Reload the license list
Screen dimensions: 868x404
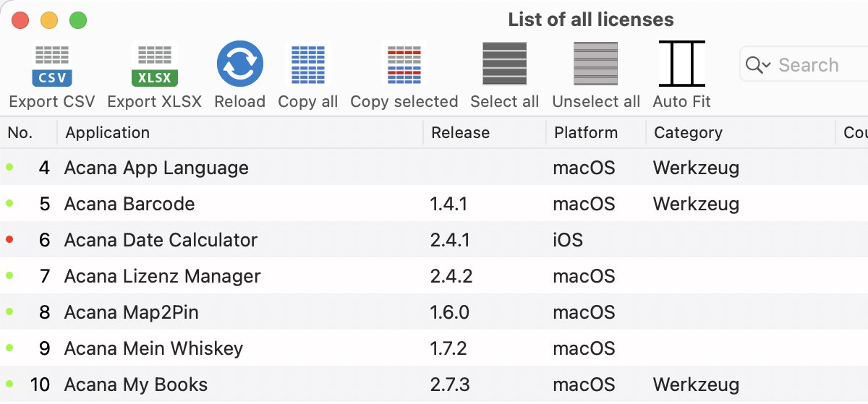(x=240, y=65)
